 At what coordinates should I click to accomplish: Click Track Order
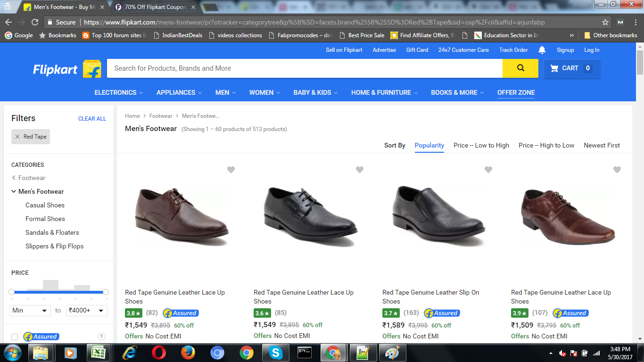(x=513, y=50)
